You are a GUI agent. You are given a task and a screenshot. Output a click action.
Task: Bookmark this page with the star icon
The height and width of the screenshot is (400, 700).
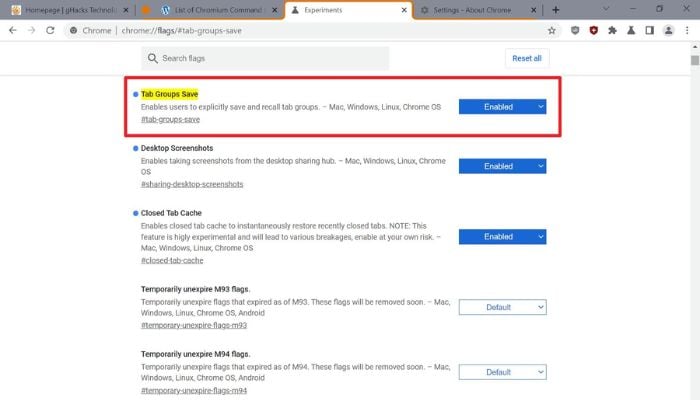click(x=551, y=31)
